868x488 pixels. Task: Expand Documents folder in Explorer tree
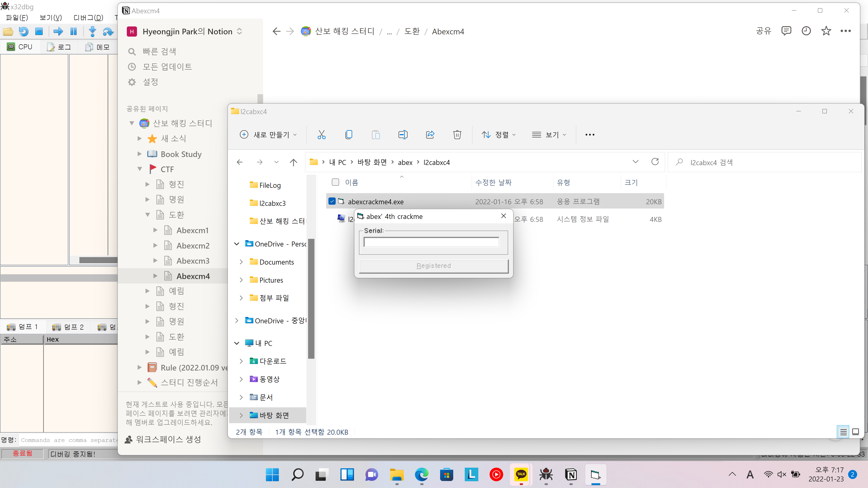point(241,262)
